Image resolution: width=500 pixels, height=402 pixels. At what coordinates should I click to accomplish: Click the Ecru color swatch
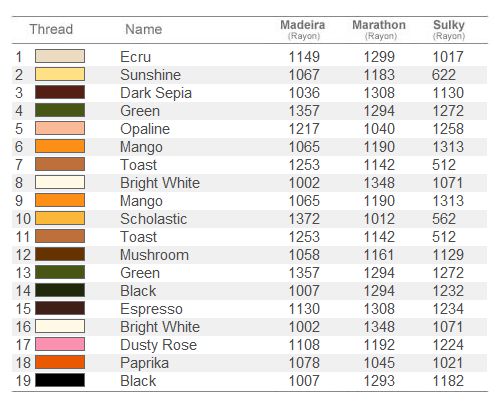point(60,56)
